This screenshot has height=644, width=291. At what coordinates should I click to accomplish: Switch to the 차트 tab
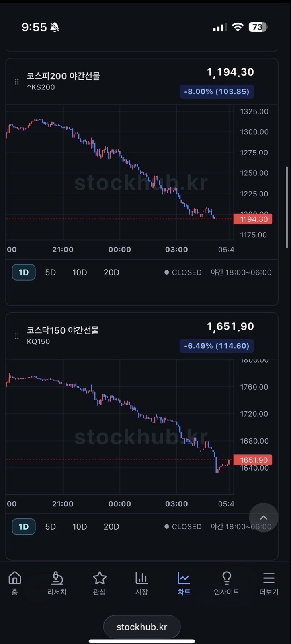(184, 583)
